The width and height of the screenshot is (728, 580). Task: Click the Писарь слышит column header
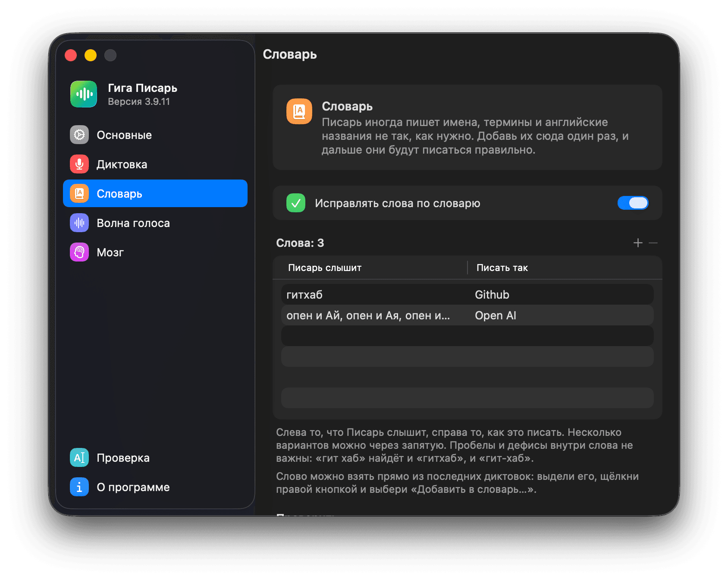coord(325,268)
